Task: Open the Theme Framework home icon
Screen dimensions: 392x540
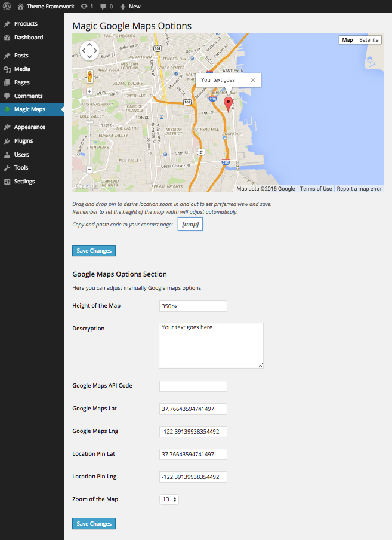Action: (x=21, y=6)
